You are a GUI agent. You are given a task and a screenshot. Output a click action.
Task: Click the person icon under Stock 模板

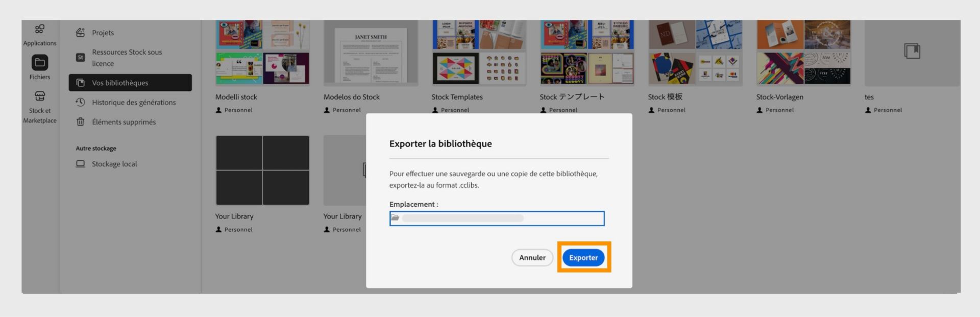tap(651, 110)
